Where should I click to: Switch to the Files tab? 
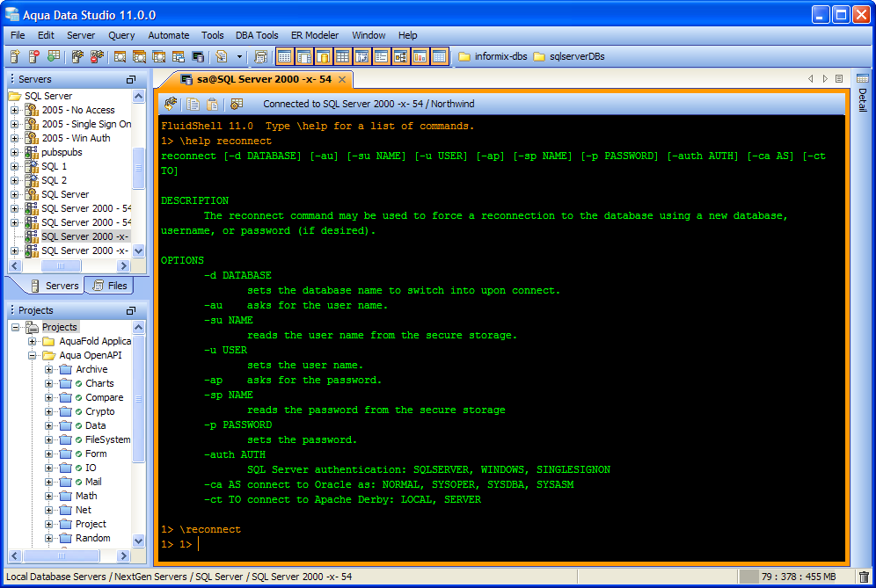(110, 286)
